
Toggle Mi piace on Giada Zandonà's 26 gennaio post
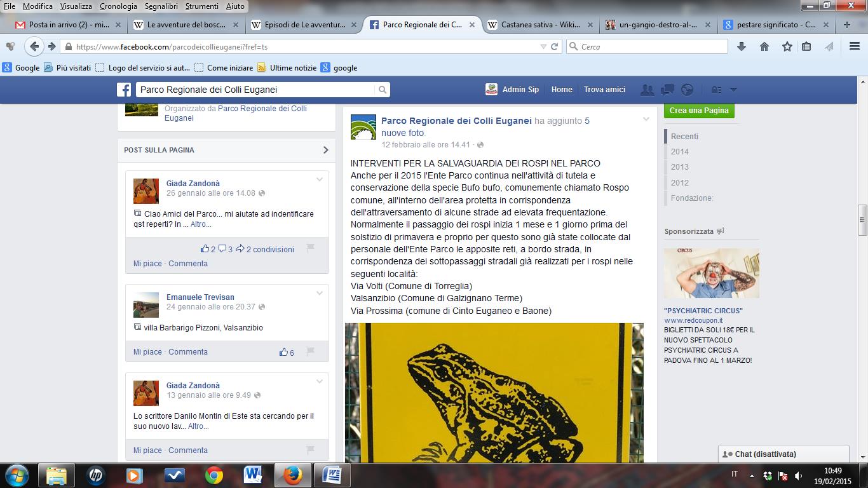pos(147,264)
